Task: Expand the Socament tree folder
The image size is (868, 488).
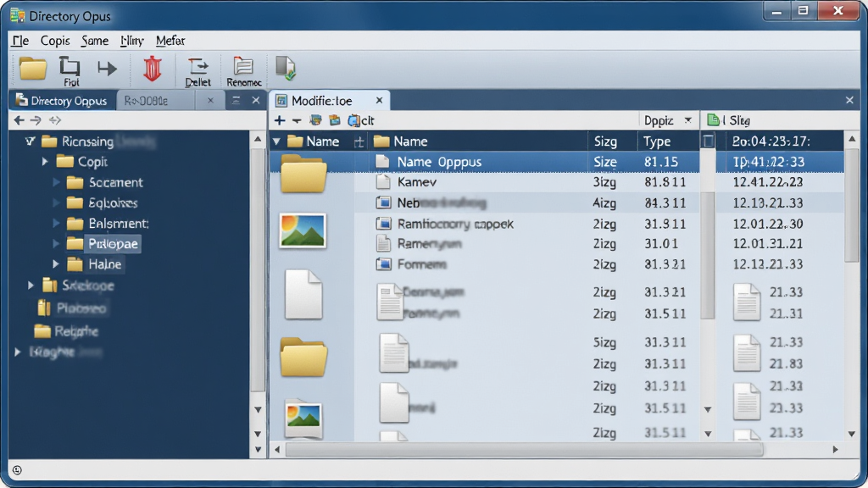Action: (x=56, y=182)
